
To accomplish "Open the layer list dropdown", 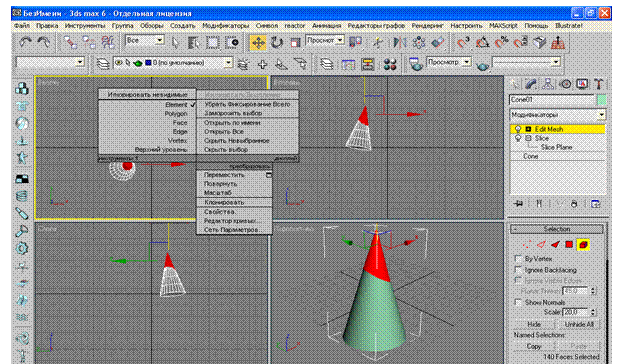I will point(173,63).
